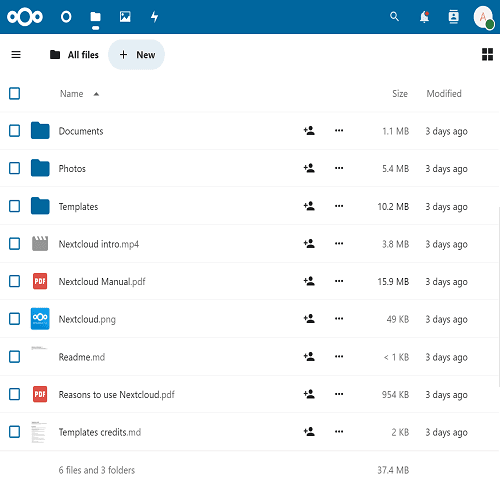The image size is (500, 479).
Task: Open Nextcloud intro.mp4 file name
Action: coord(99,244)
